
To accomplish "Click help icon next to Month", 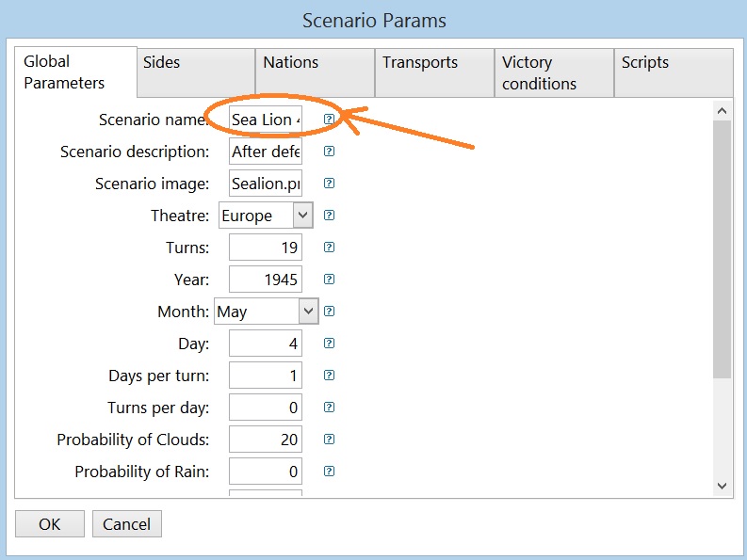I will [329, 312].
